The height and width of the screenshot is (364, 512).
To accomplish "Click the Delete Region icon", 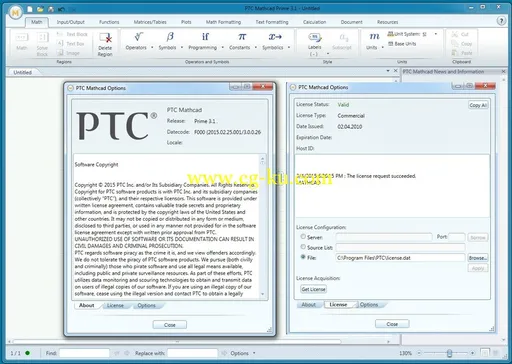I will pos(105,38).
